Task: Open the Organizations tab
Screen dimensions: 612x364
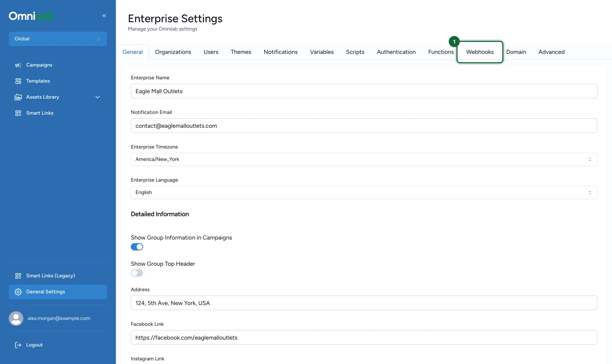Action: [x=173, y=52]
